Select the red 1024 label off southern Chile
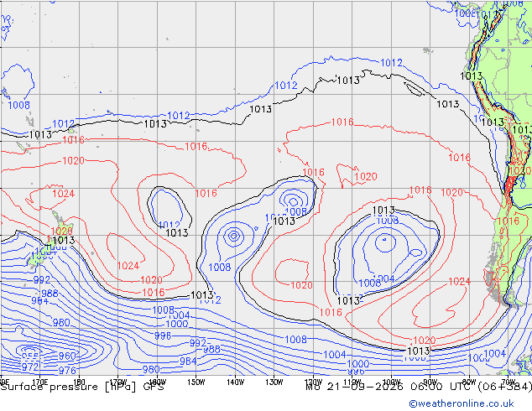 459,282
